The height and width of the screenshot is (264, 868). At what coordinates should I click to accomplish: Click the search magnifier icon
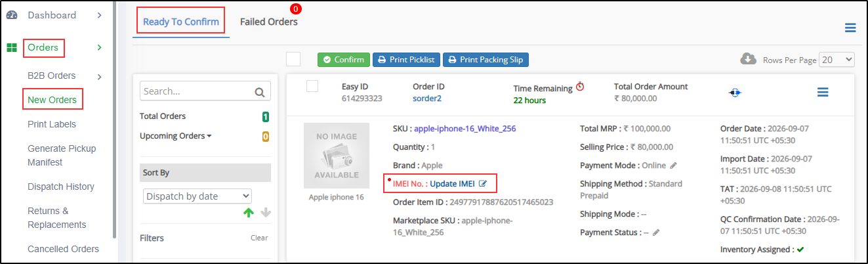click(259, 92)
